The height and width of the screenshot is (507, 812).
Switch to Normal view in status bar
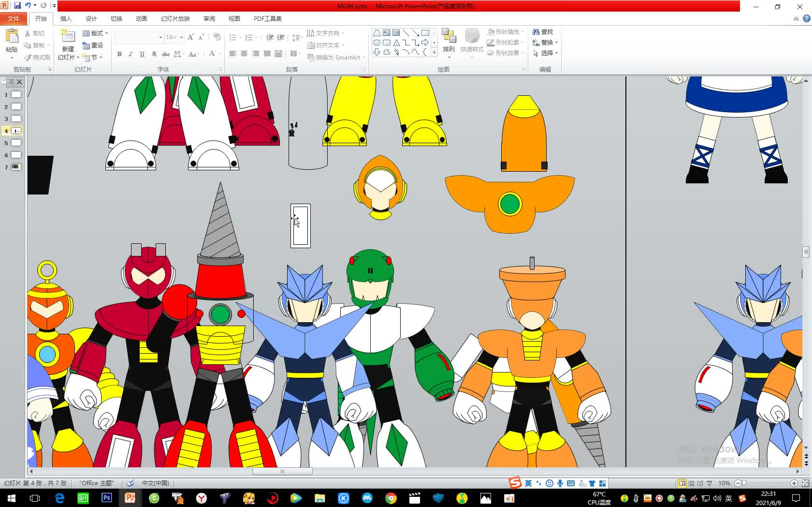682,483
